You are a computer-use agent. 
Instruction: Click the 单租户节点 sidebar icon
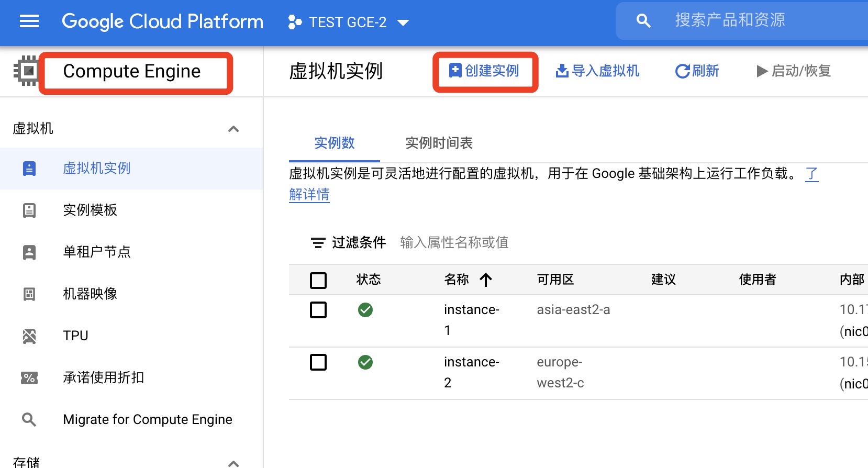coord(29,252)
